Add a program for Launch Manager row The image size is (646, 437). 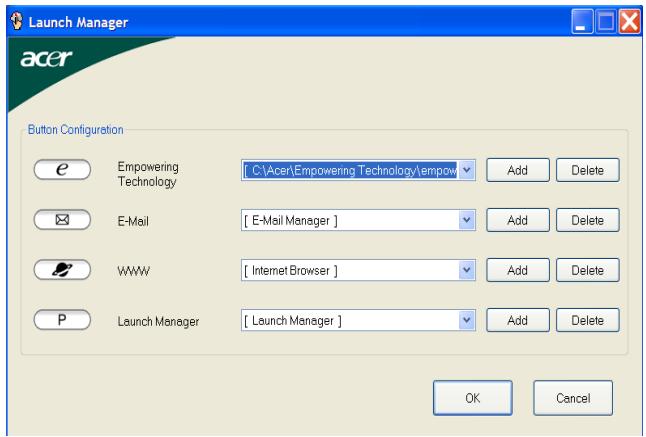click(518, 320)
